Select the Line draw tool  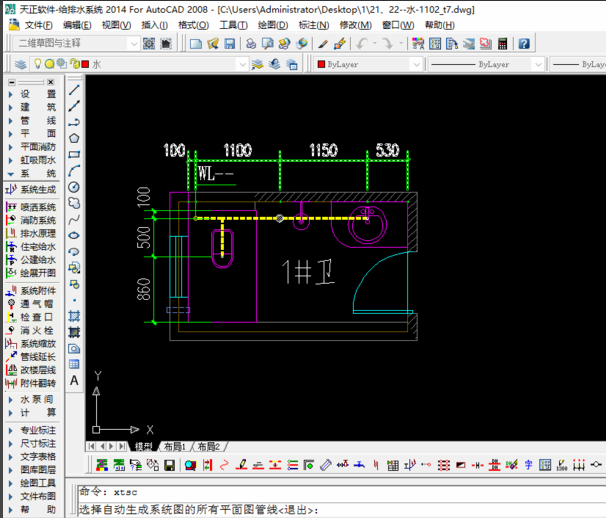coord(75,89)
